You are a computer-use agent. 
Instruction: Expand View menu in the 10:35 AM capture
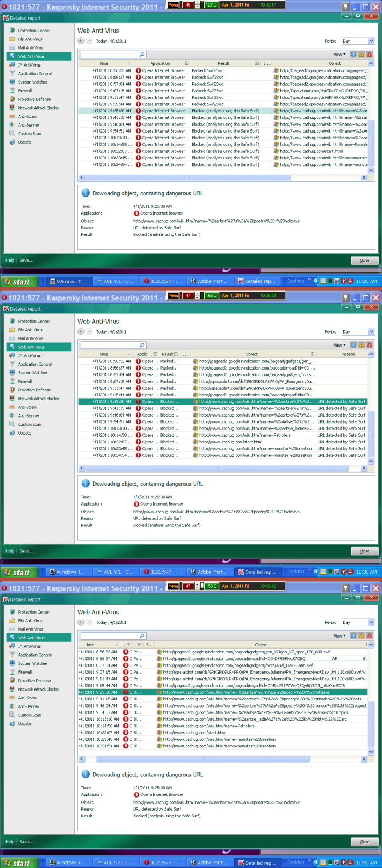(339, 55)
